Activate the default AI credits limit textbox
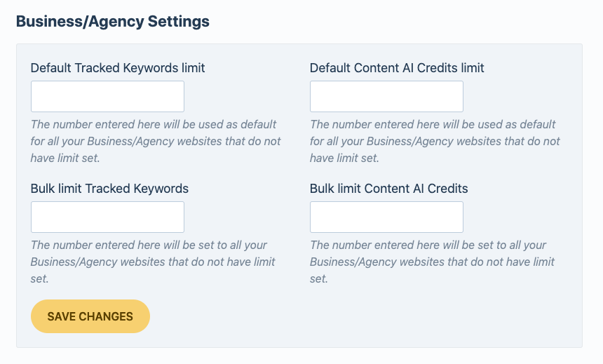The image size is (603, 364). coord(386,96)
